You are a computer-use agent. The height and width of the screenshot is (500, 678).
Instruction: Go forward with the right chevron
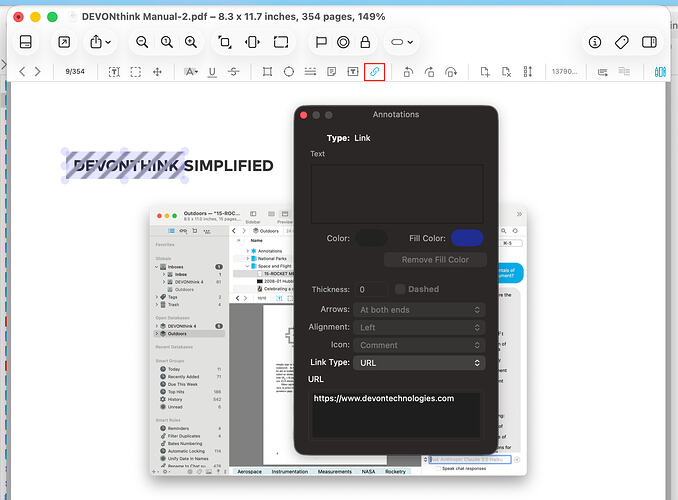coord(38,71)
